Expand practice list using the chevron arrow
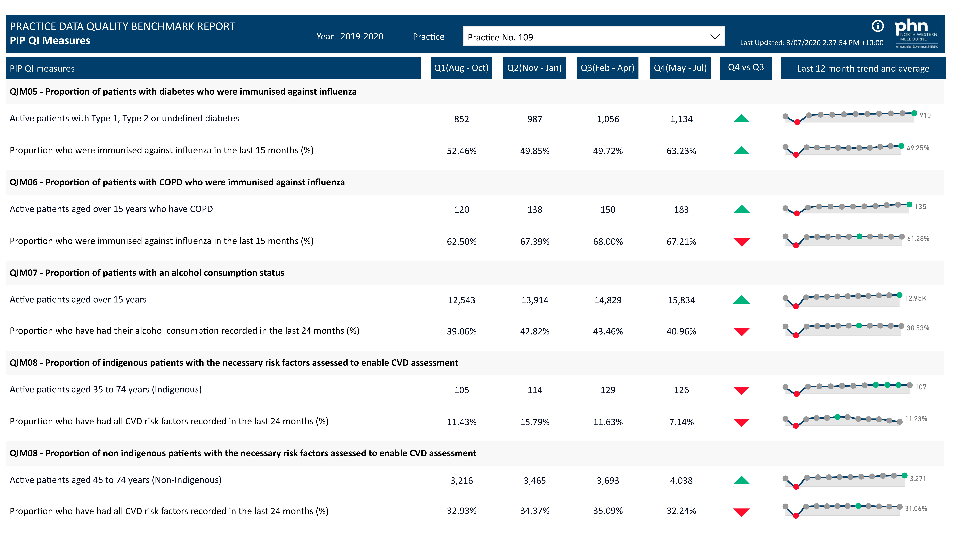Screen dimensions: 980x559 tap(714, 37)
